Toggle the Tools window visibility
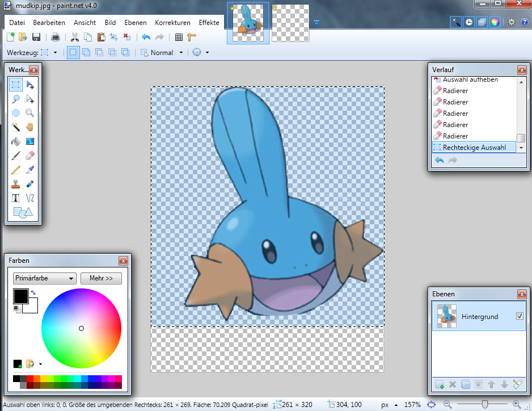The width and height of the screenshot is (532, 411). pyautogui.click(x=455, y=22)
